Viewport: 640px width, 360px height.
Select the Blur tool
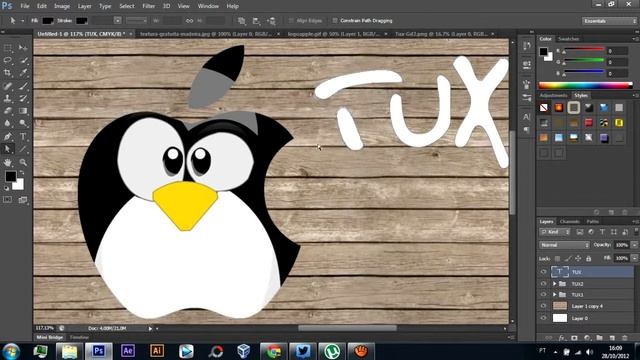8,123
